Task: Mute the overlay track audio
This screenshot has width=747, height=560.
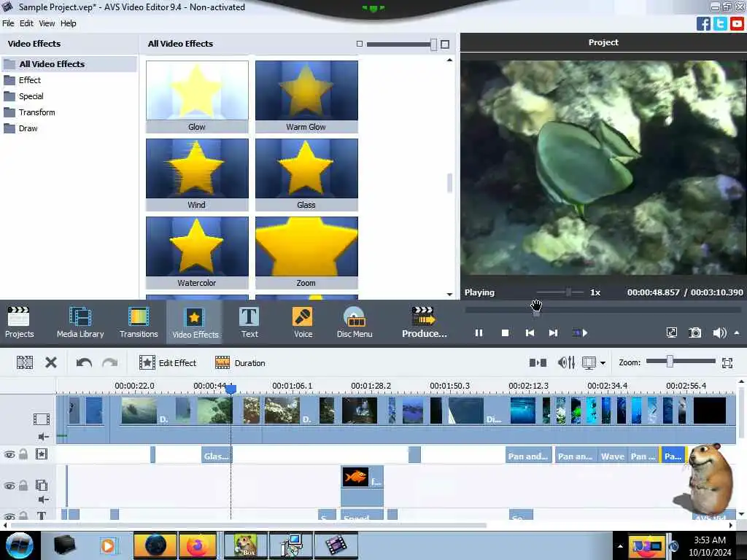Action: pyautogui.click(x=43, y=499)
